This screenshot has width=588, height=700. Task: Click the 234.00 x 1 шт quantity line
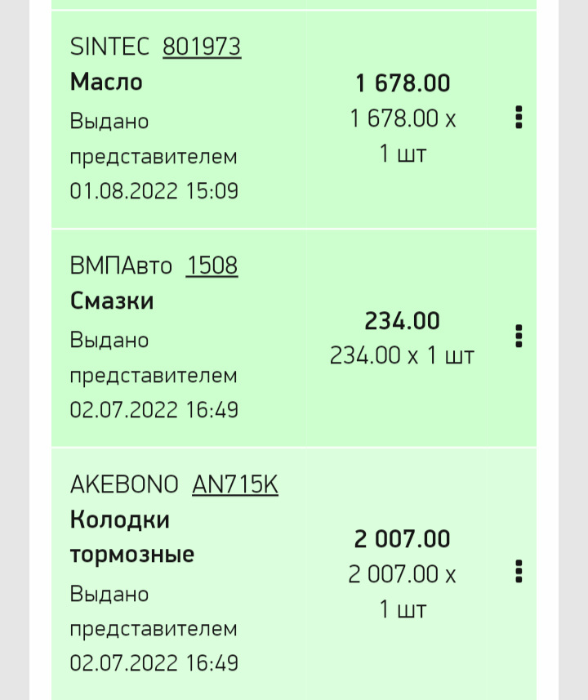(402, 356)
